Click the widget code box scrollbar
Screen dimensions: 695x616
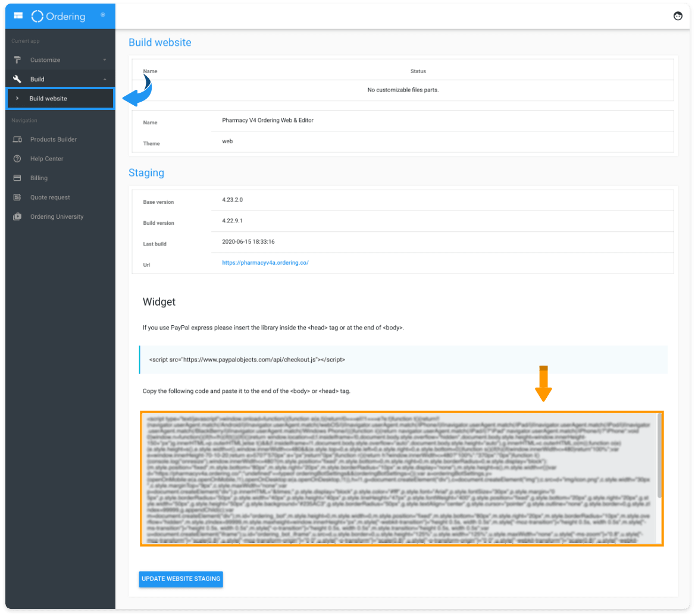(659, 456)
